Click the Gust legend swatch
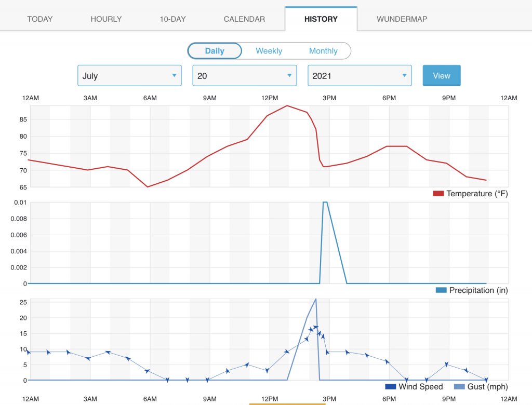This screenshot has width=532, height=405. [460, 387]
